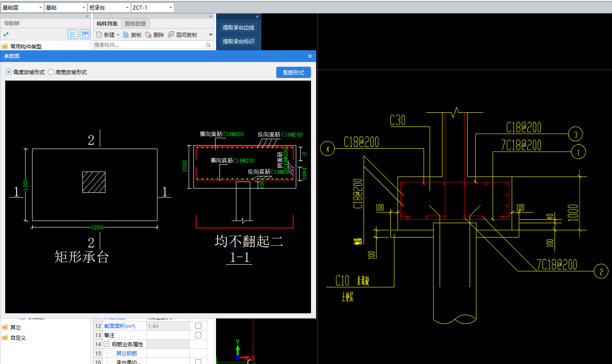Tick the checkbox for 承台单边 row
Screen dimensions: 612x364
point(198,362)
